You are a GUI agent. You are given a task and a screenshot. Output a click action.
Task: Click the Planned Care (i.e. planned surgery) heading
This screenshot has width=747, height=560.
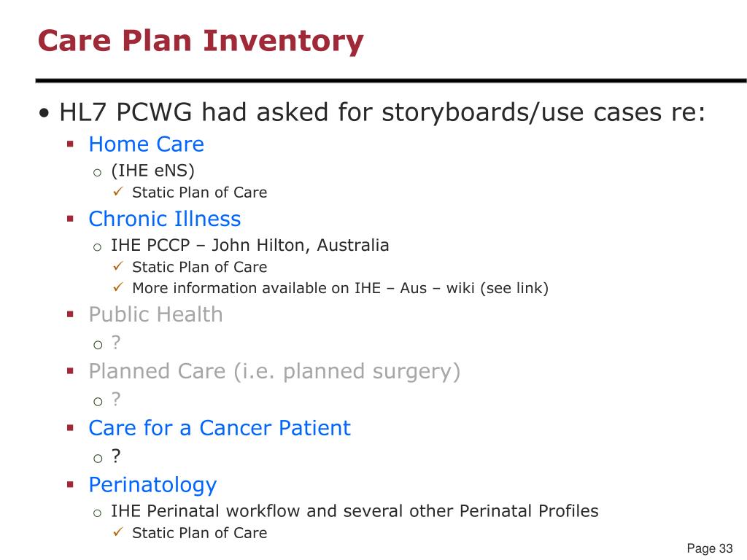pyautogui.click(x=274, y=371)
